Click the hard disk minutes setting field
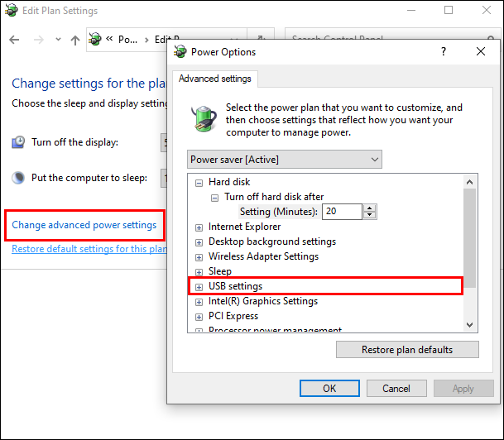The height and width of the screenshot is (440, 504). click(343, 212)
